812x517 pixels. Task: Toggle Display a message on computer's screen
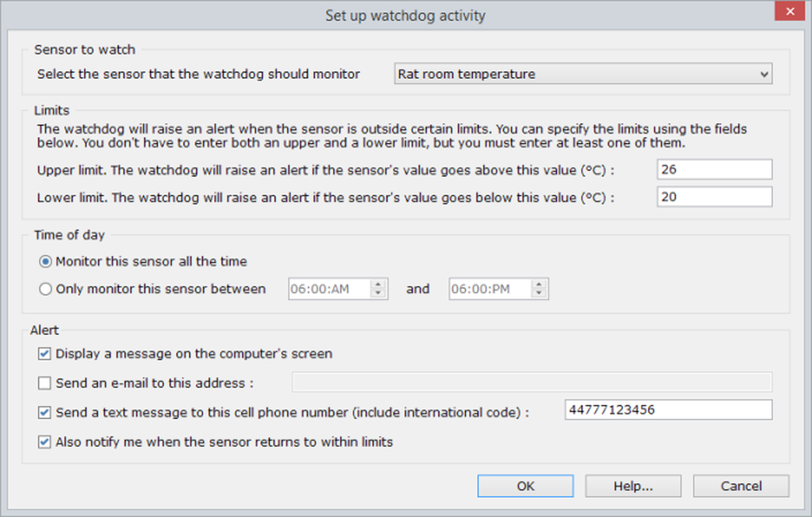pyautogui.click(x=44, y=354)
